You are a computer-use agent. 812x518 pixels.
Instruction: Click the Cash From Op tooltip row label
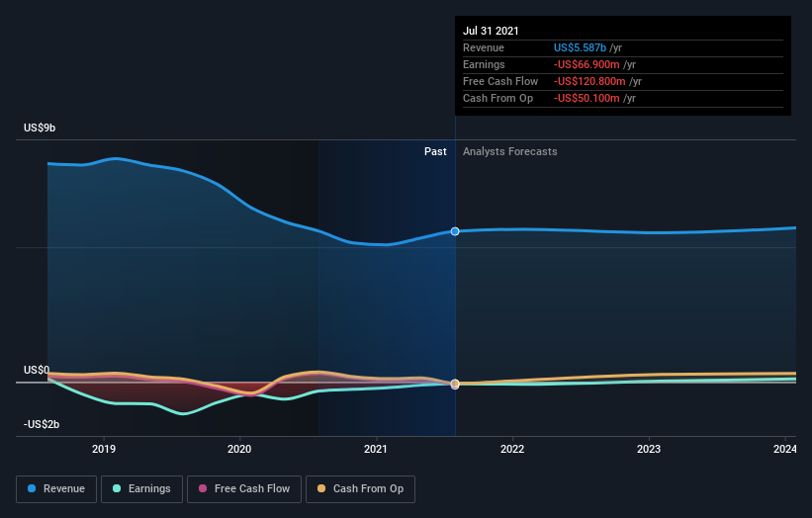(x=497, y=98)
